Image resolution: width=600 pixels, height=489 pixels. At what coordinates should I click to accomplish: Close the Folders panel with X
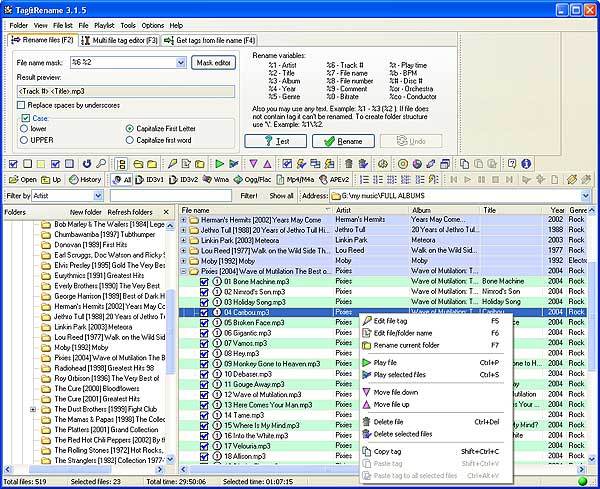point(166,212)
